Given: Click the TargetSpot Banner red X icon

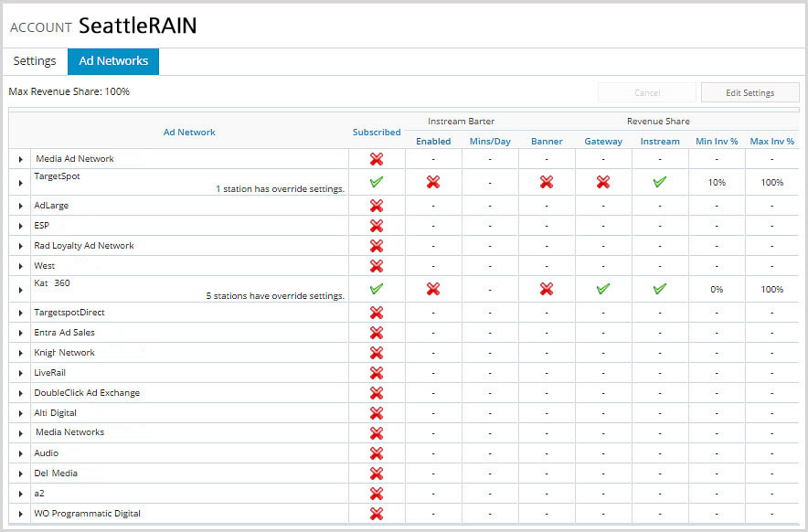Looking at the screenshot, I should (x=547, y=182).
